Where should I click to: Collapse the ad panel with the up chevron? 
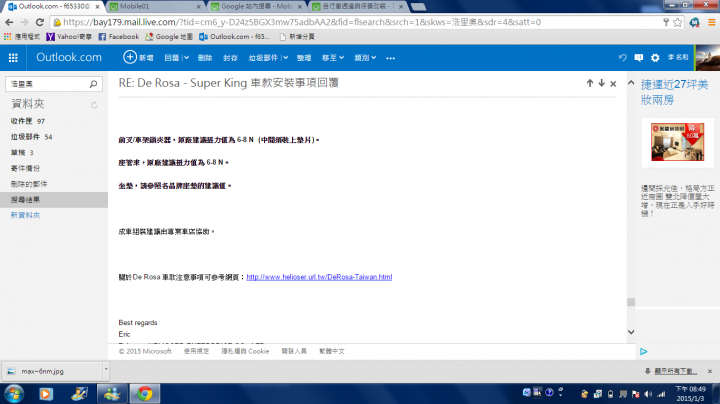pyautogui.click(x=631, y=83)
